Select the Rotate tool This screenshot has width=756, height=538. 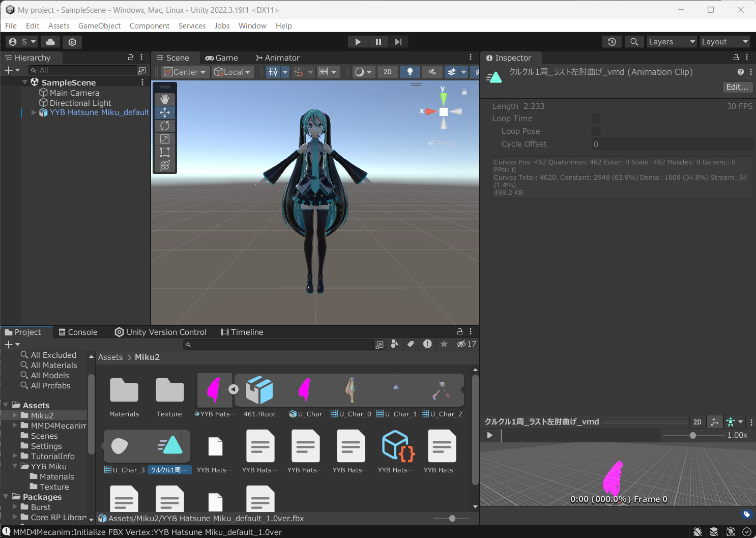[x=164, y=126]
